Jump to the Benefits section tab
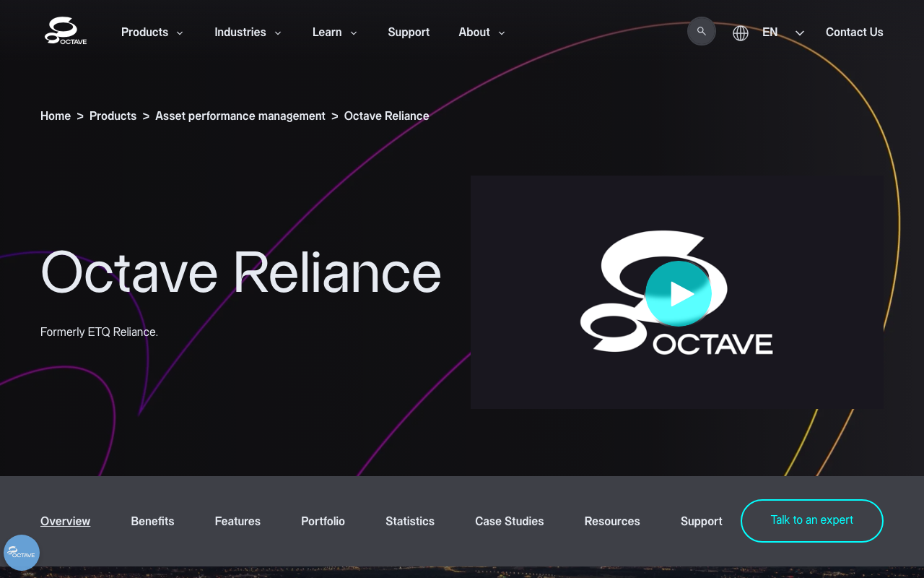Viewport: 924px width, 578px height. point(152,522)
